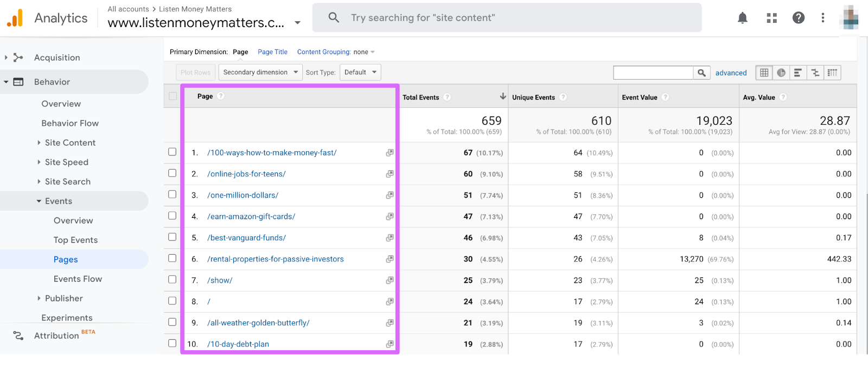Open /10-day-debt-plan external link icon
The height and width of the screenshot is (367, 868).
pyautogui.click(x=390, y=344)
